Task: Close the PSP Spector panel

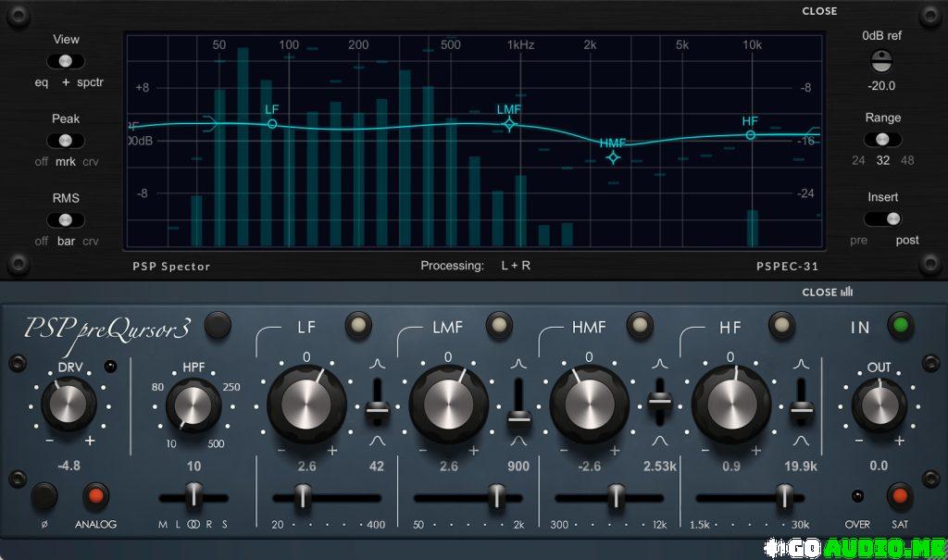Action: click(x=819, y=11)
